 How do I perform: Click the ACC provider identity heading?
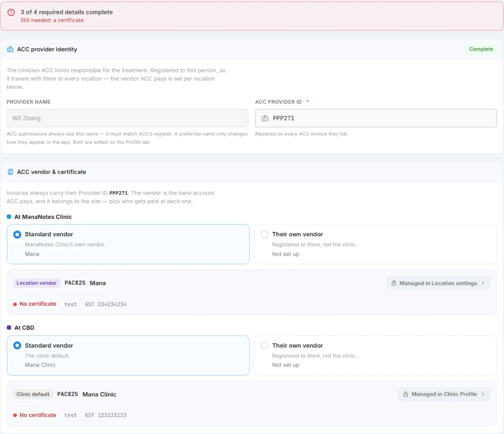pyautogui.click(x=47, y=50)
